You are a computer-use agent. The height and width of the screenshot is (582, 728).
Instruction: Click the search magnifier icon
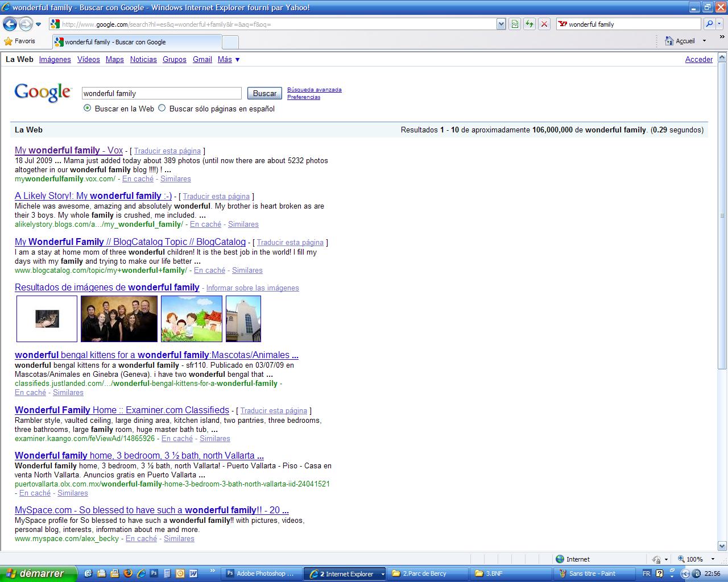point(709,24)
